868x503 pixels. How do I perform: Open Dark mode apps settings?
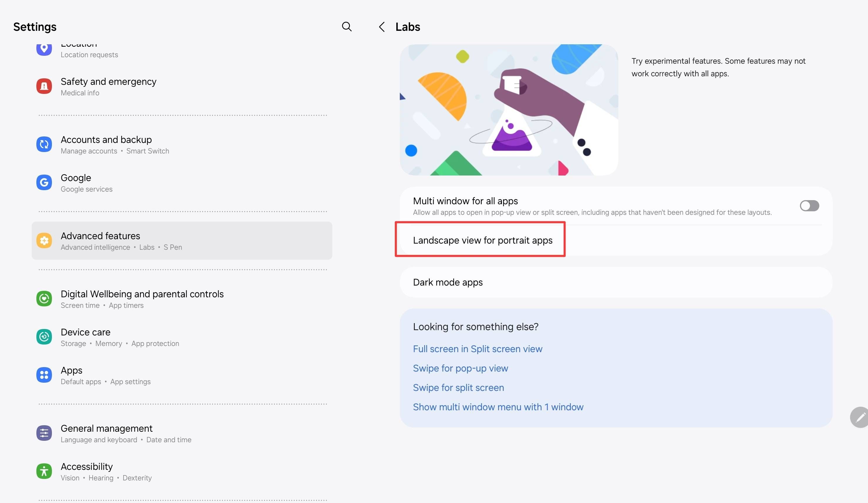448,282
